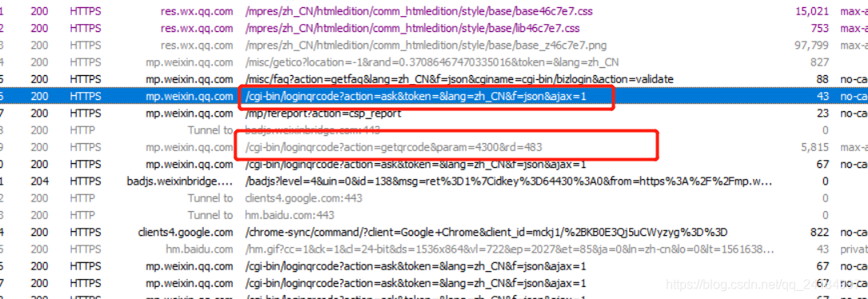Screen dimensions: 868x299
Task: Click body size 827
Action: coord(819,62)
